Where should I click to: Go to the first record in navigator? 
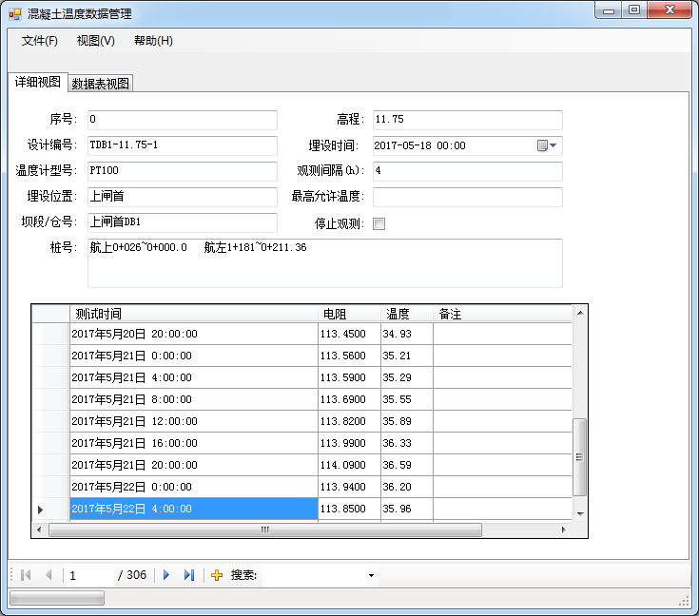tap(26, 575)
